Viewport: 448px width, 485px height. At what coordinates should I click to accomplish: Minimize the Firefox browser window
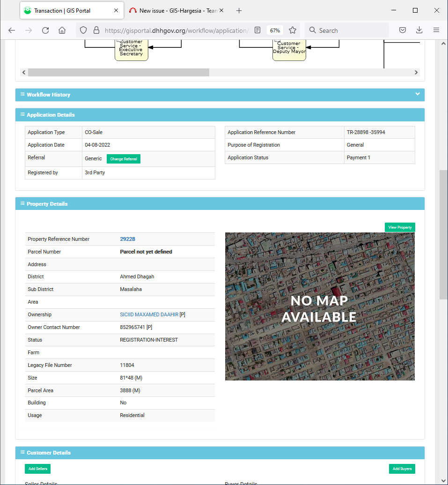[x=394, y=10]
